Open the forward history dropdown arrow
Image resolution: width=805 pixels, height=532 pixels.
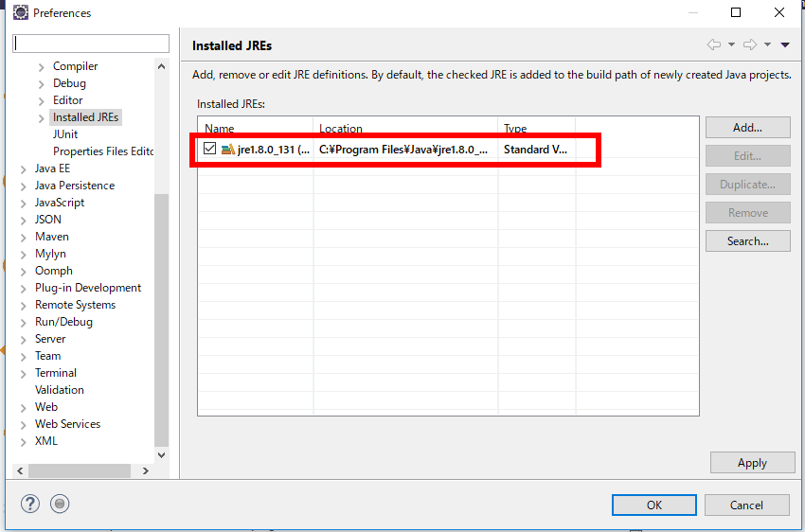click(767, 44)
